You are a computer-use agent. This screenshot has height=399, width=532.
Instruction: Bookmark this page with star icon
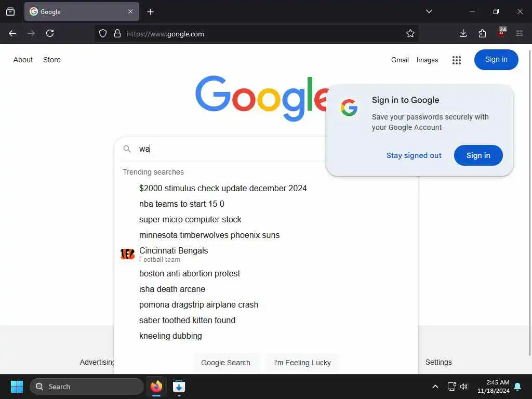(410, 33)
